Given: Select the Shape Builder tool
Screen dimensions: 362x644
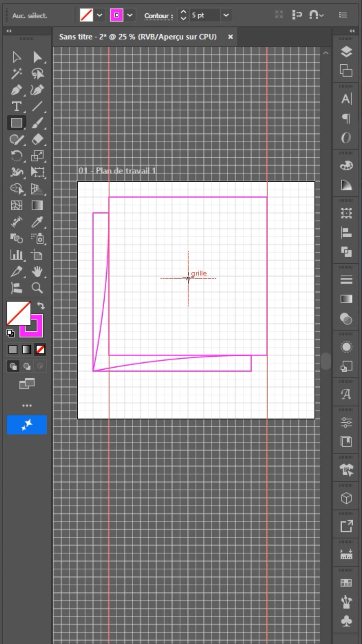Looking at the screenshot, I should 17,189.
